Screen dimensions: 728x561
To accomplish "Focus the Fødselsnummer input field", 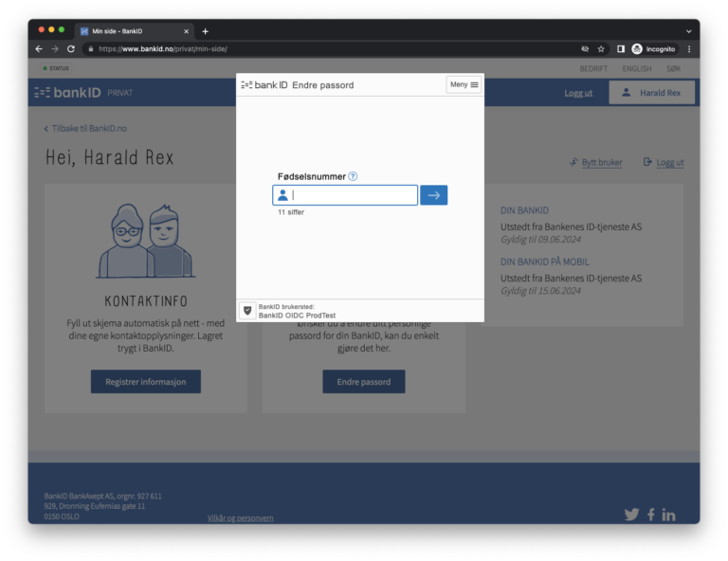I will [345, 195].
